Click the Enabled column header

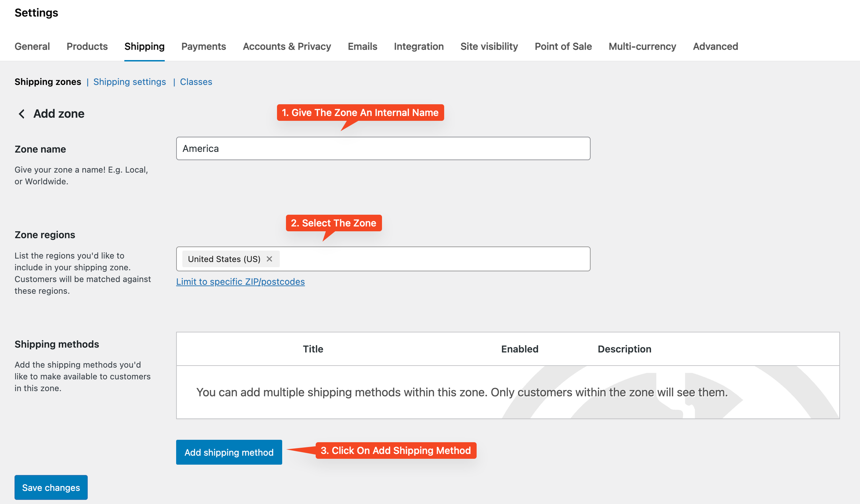[520, 349]
